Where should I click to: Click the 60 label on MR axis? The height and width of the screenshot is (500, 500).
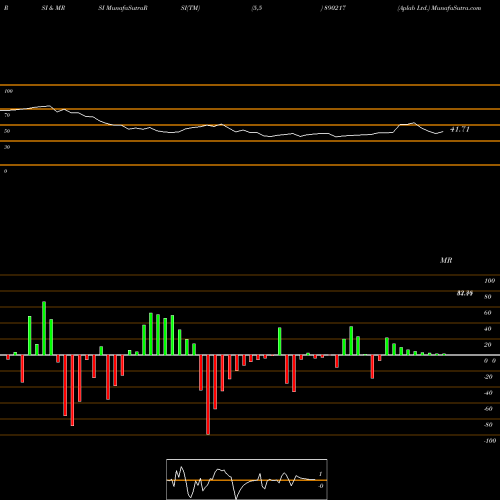point(488,313)
